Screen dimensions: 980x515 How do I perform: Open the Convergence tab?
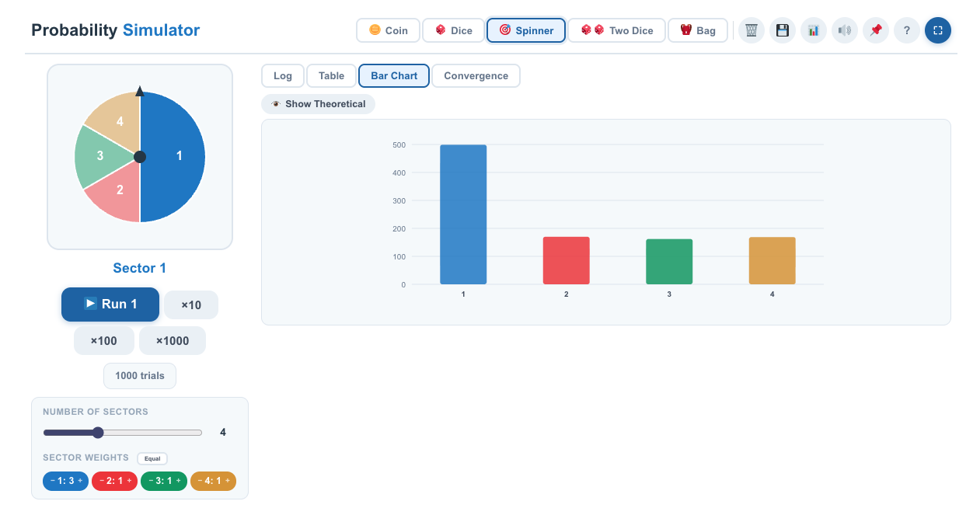coord(476,75)
